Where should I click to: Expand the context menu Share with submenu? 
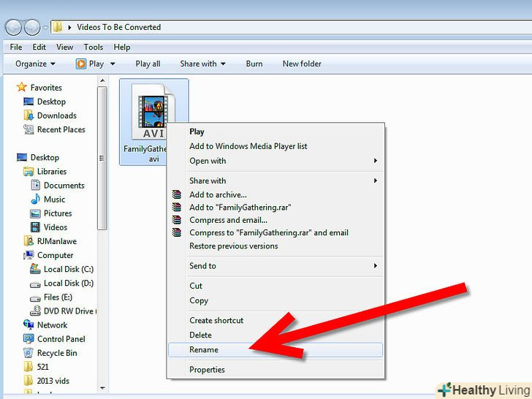275,180
